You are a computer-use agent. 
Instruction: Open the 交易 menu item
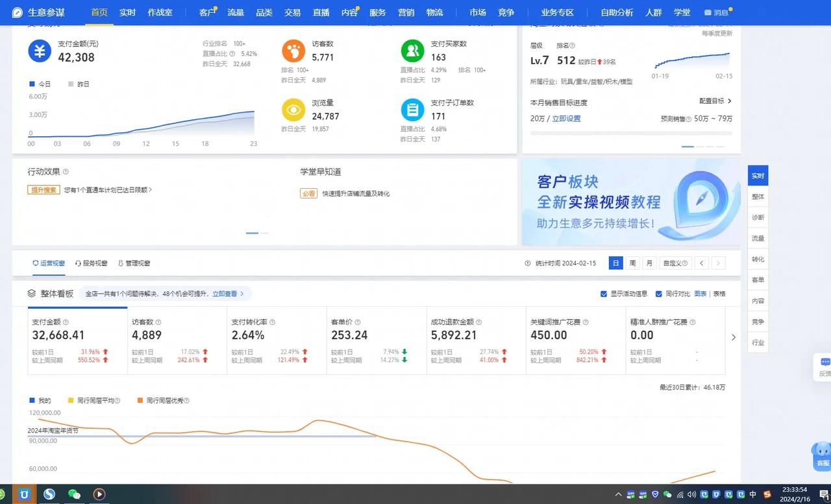(x=292, y=12)
